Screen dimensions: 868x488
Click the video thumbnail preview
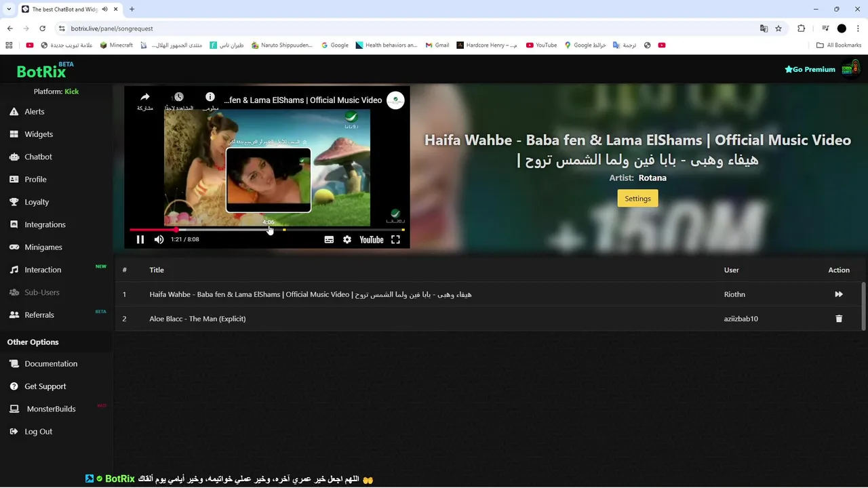click(269, 180)
